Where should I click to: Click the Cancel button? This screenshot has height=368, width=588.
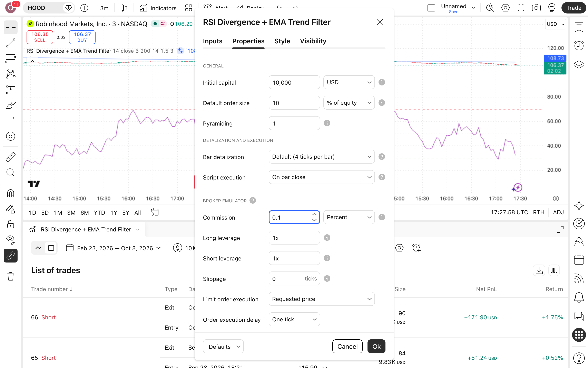pyautogui.click(x=347, y=346)
